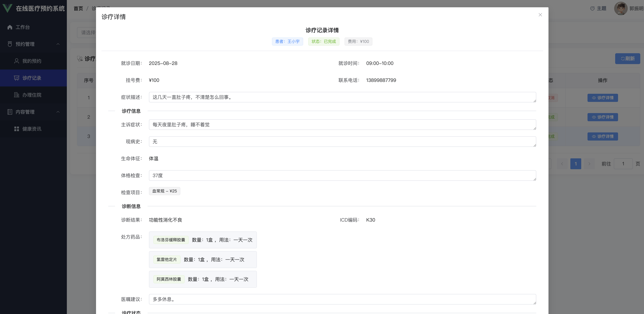
Task: Click the 内容管理 document icon
Action: coord(10,112)
